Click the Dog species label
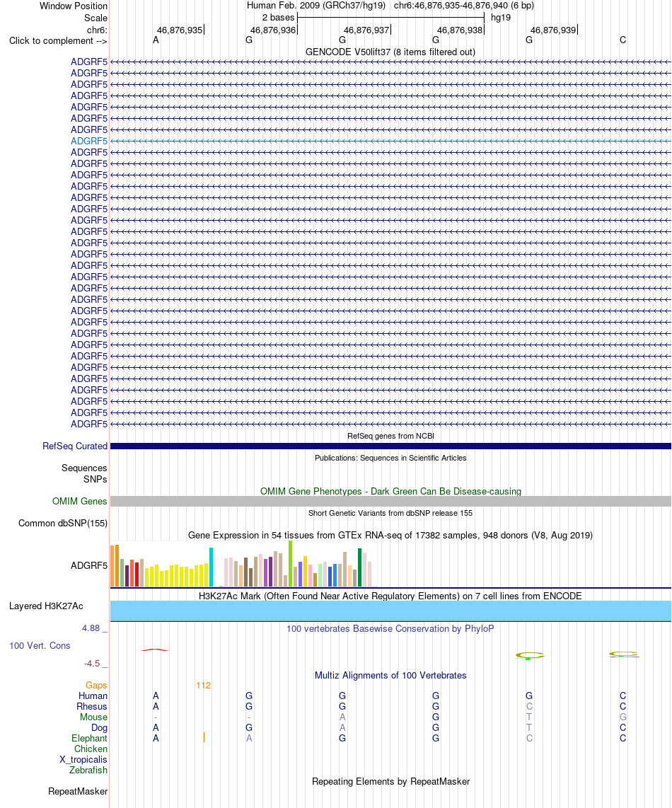672x808 pixels. coord(100,728)
